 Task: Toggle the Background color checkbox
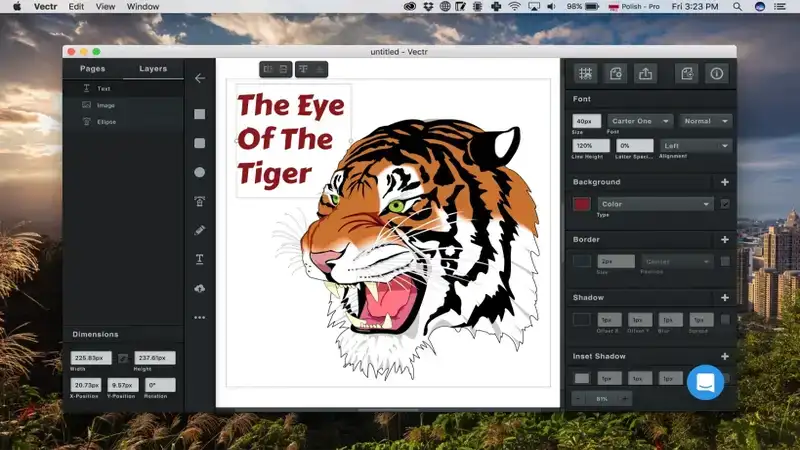tap(725, 204)
